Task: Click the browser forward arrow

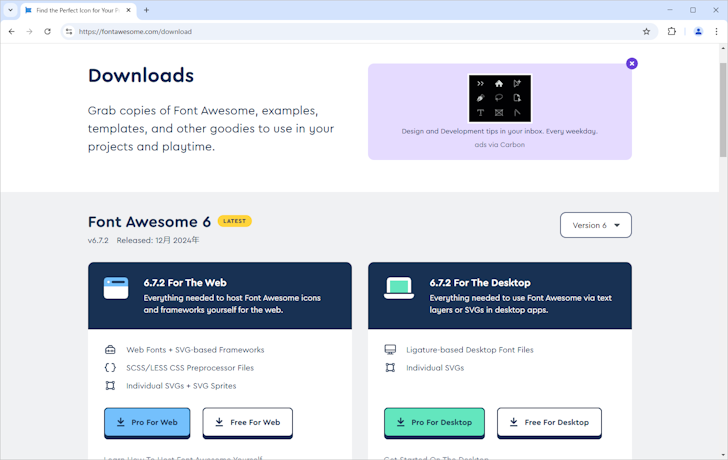Action: click(x=29, y=32)
